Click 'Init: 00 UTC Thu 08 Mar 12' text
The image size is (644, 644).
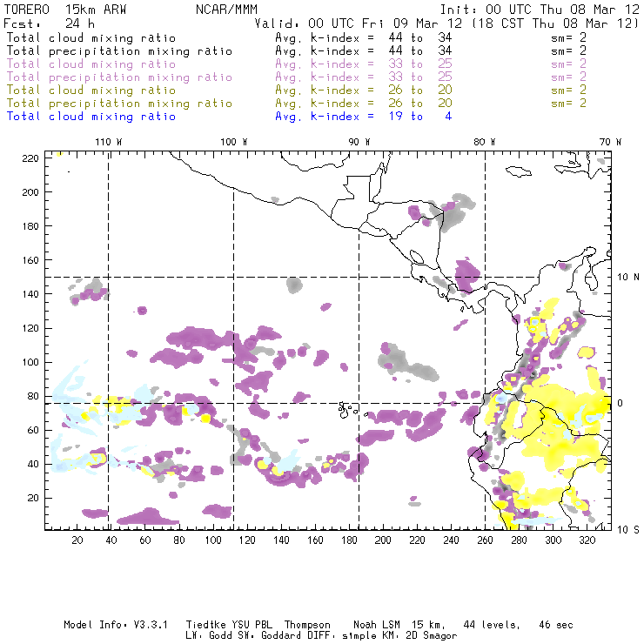point(540,10)
